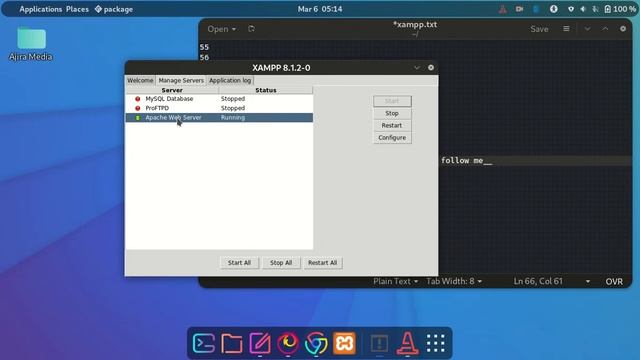The width and height of the screenshot is (640, 360).
Task: Click the editor window up-chevron button
Action: click(x=605, y=29)
